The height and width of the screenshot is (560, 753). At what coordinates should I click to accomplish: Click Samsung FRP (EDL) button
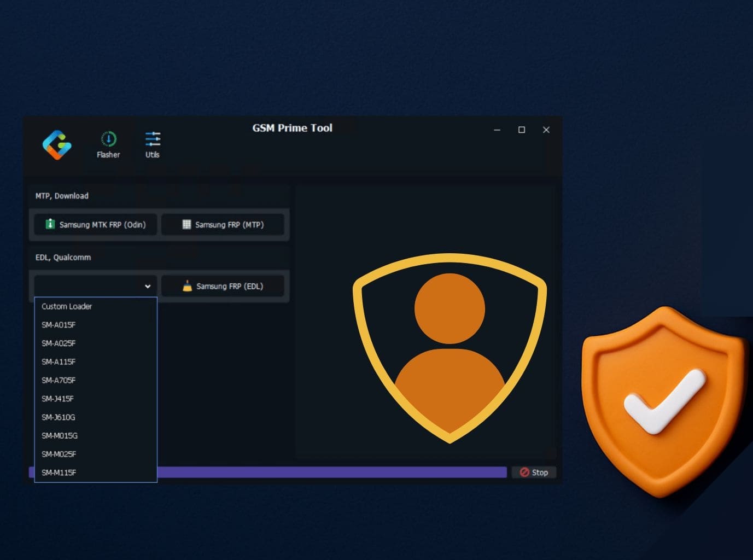point(223,286)
